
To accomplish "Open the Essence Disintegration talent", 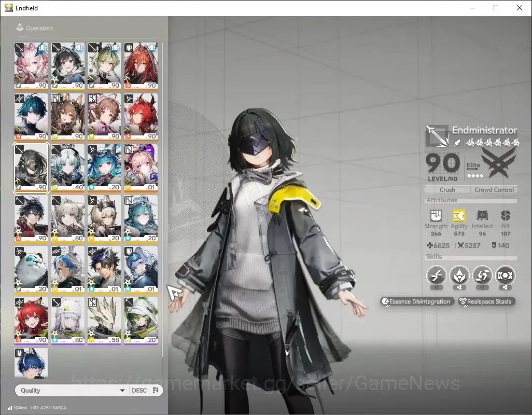I will (417, 301).
